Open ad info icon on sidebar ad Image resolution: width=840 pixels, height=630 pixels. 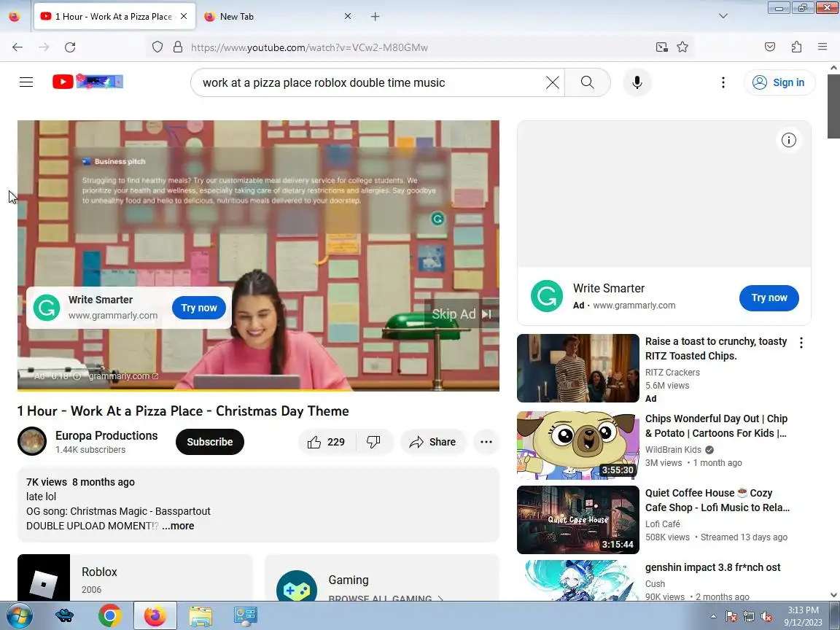point(788,140)
